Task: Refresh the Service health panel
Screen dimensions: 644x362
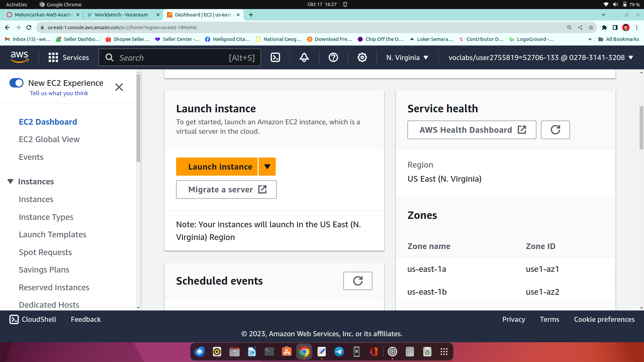Action: (x=555, y=130)
